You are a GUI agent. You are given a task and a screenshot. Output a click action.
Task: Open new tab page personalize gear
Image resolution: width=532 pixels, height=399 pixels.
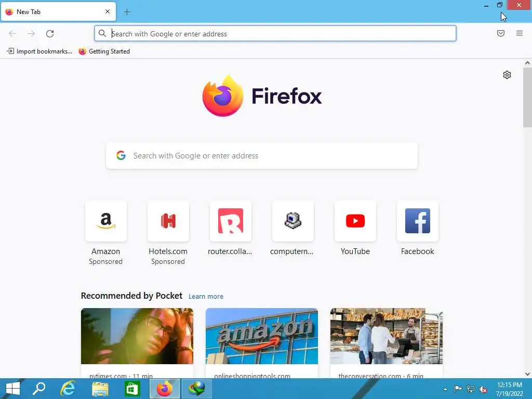507,75
